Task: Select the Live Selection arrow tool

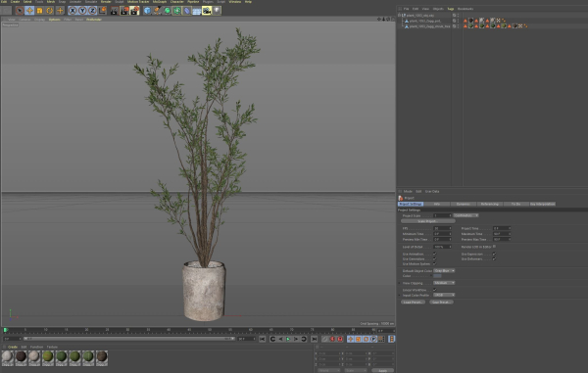Action: click(20, 11)
